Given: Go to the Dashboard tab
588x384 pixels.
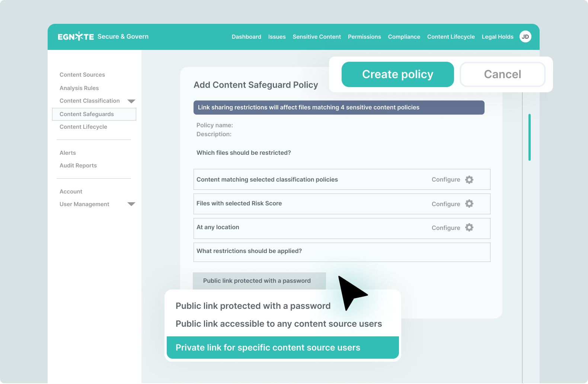Looking at the screenshot, I should pyautogui.click(x=246, y=37).
